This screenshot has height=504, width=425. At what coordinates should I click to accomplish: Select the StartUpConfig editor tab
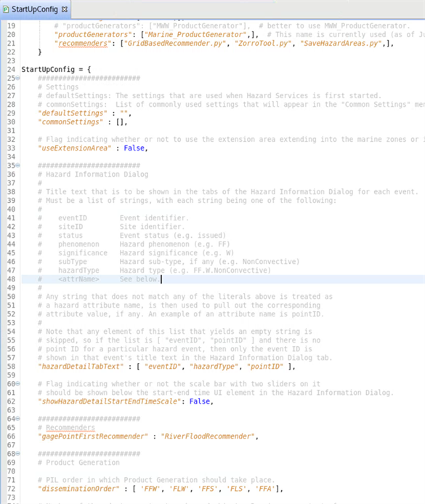(35, 9)
